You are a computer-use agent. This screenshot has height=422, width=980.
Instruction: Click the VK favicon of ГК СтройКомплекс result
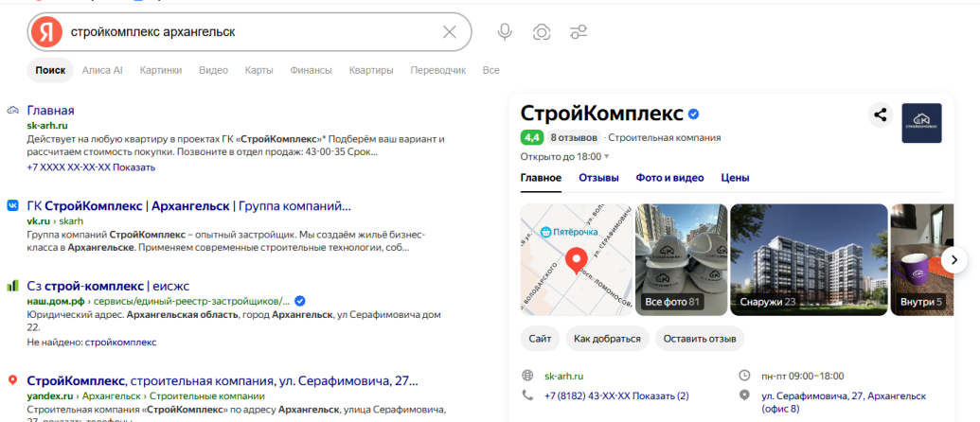[x=12, y=206]
